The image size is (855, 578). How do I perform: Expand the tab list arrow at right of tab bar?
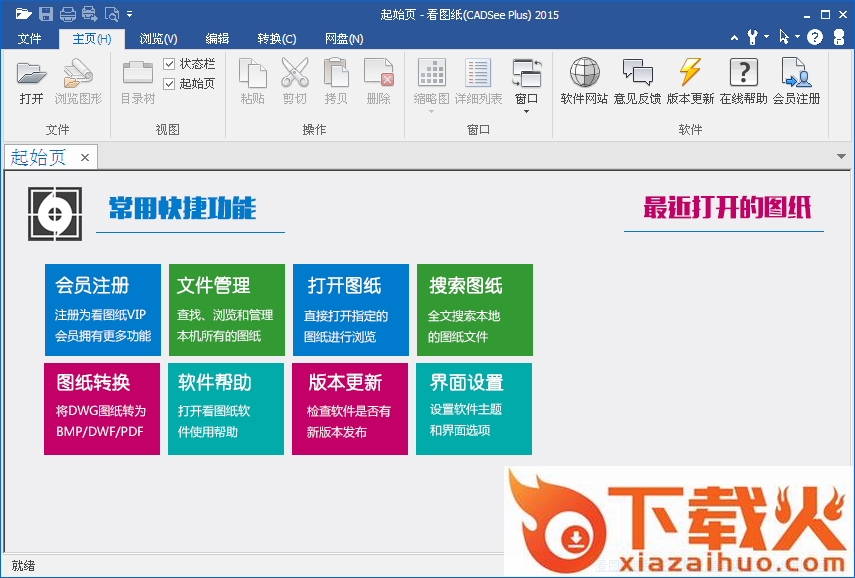point(841,157)
